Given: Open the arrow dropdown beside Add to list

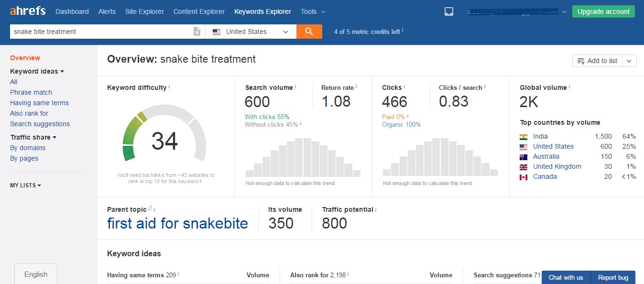Looking at the screenshot, I should tap(629, 61).
